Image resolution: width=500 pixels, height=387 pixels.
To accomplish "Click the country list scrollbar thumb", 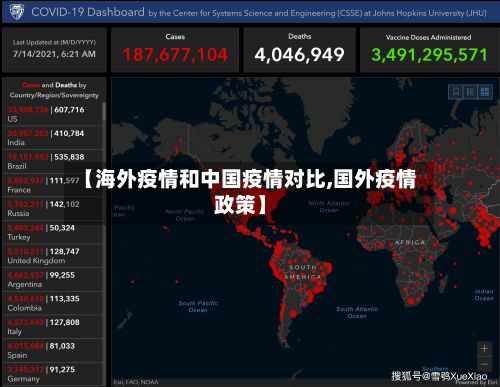I will [x=104, y=111].
